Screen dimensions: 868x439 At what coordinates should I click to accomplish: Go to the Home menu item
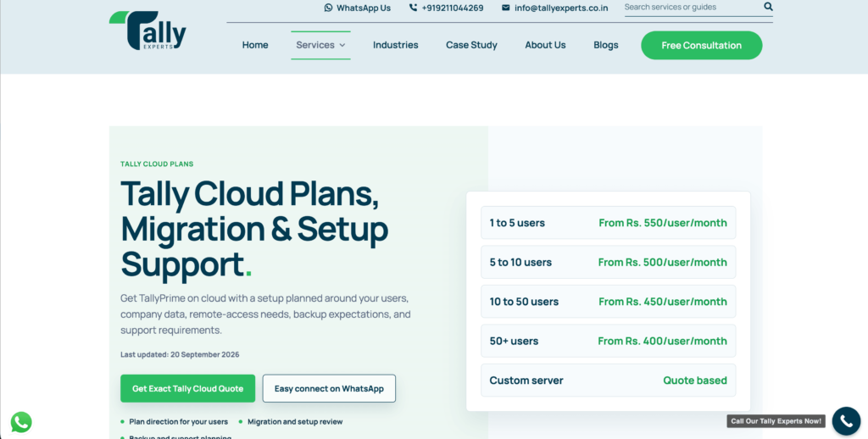pos(255,46)
